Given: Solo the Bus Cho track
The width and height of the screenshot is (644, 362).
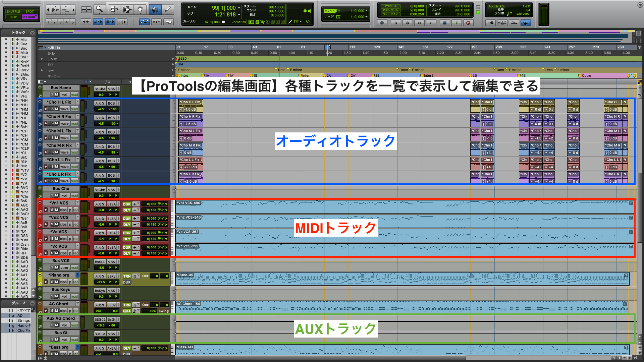Looking at the screenshot, I should [52, 195].
